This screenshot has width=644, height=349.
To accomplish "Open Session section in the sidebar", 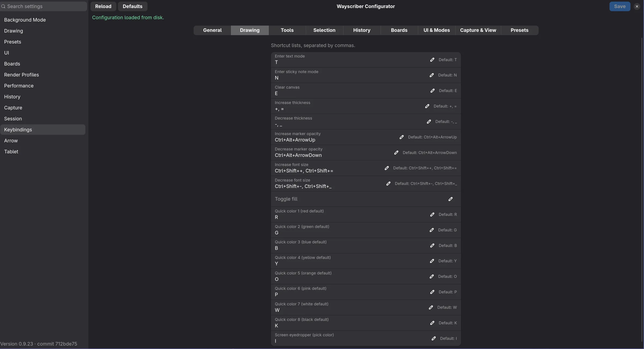I will tap(43, 119).
